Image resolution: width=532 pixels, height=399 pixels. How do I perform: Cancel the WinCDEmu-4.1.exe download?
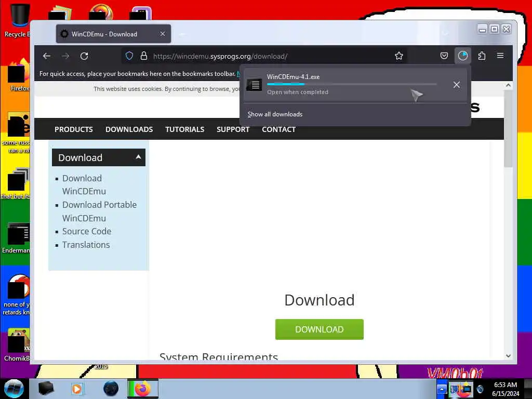tap(456, 85)
